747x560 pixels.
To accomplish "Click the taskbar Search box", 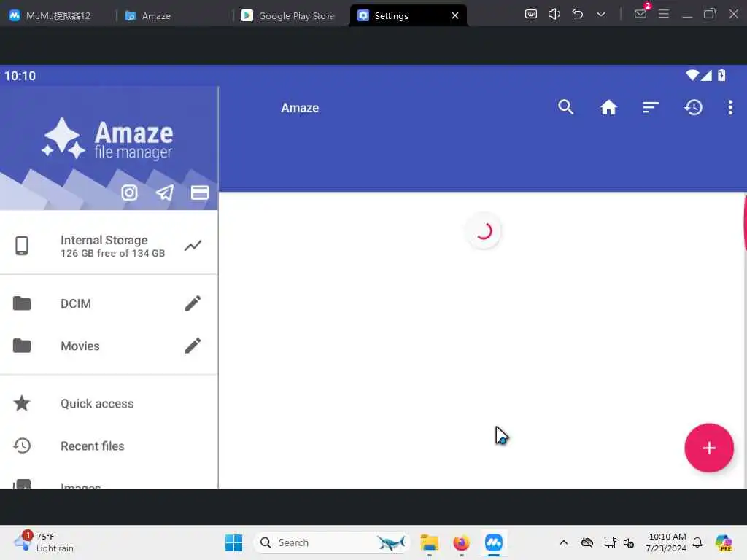I will (x=333, y=542).
